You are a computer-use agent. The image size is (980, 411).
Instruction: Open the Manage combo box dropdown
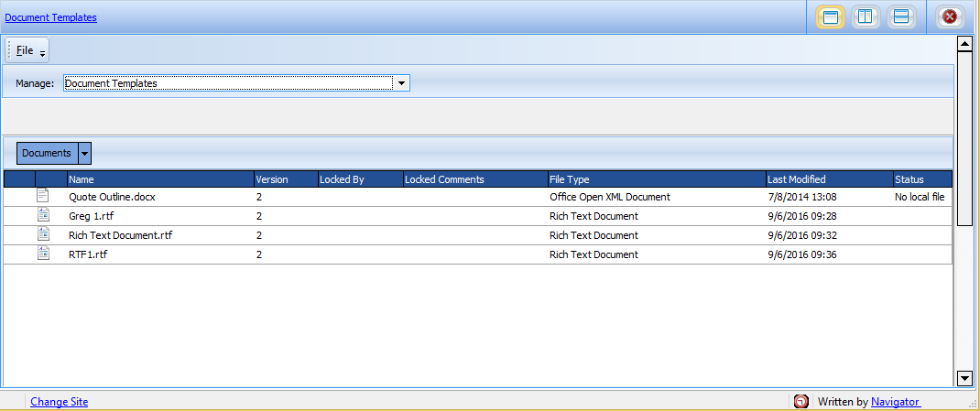[401, 83]
